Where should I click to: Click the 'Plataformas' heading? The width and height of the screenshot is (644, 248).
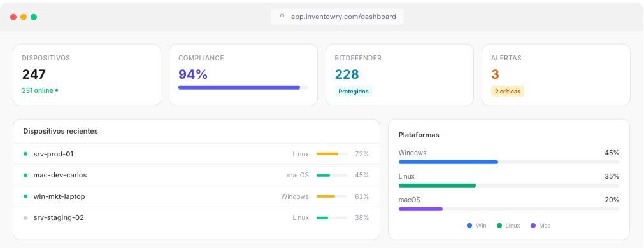[419, 135]
